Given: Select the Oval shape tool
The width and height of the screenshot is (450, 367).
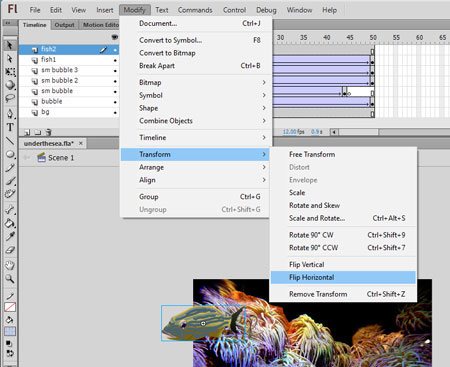Looking at the screenshot, I should pos(10,154).
